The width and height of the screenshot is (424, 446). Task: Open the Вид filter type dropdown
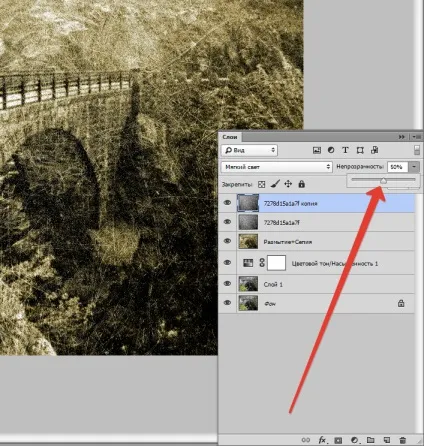pyautogui.click(x=249, y=150)
